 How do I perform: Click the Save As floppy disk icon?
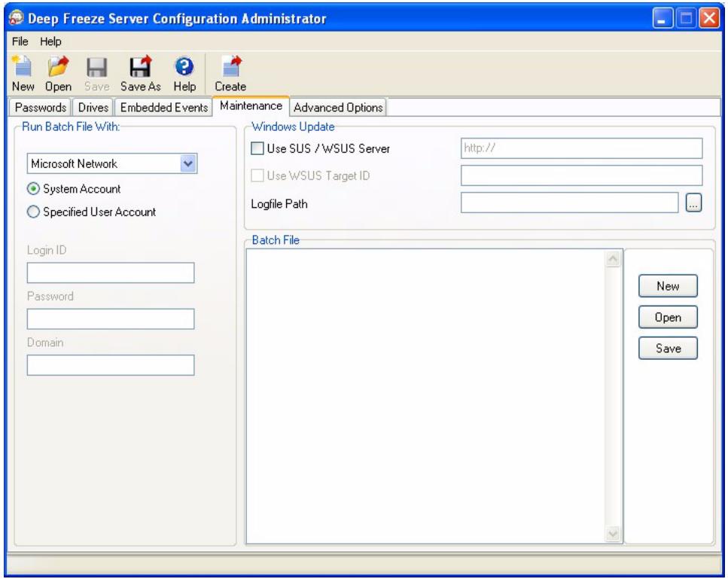(140, 66)
